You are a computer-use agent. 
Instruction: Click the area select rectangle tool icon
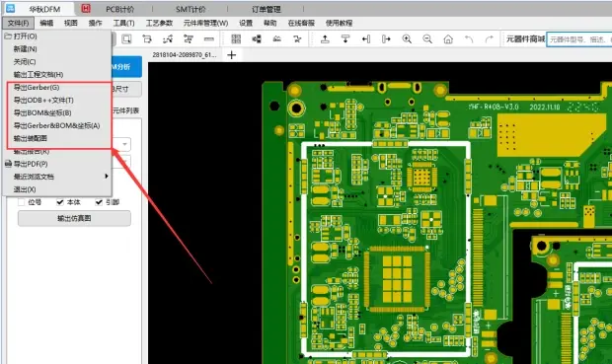coord(126,39)
